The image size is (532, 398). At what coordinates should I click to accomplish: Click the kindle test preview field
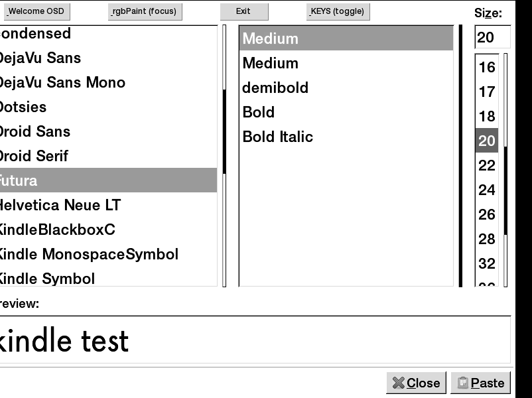pyautogui.click(x=255, y=340)
